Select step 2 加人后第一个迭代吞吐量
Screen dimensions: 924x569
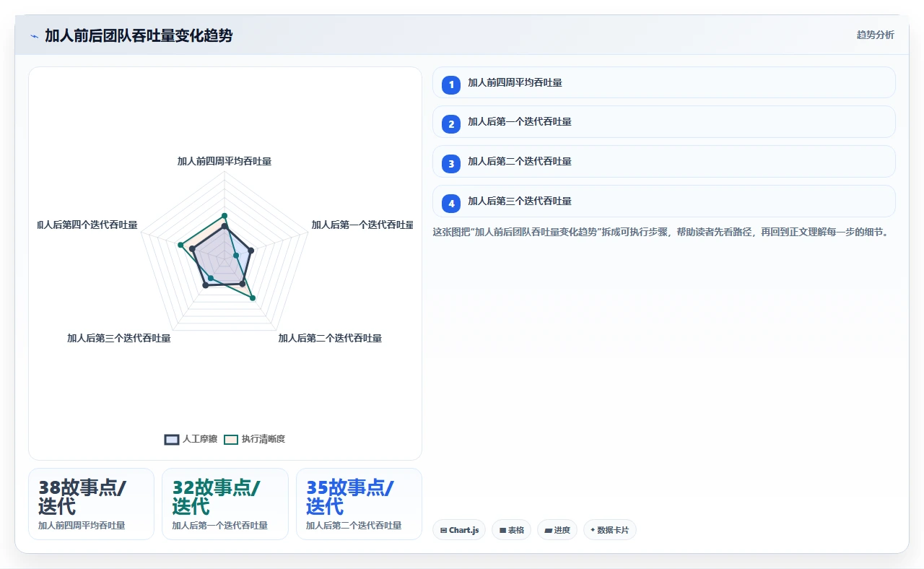(664, 122)
